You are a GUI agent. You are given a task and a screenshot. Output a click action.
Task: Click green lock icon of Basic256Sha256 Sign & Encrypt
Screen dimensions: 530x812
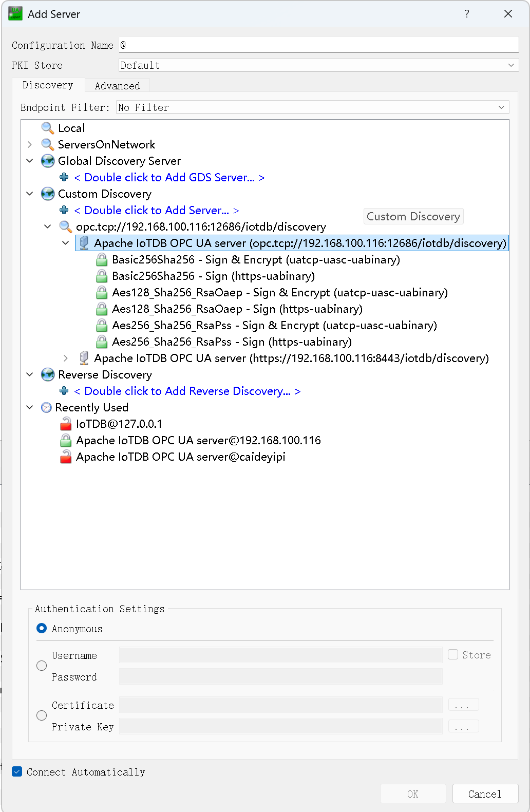pos(102,259)
